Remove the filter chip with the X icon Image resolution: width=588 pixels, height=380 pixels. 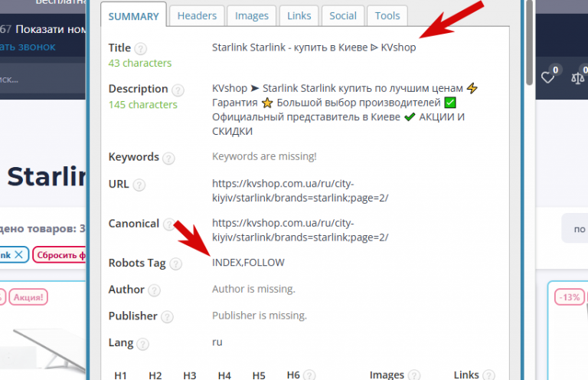click(x=18, y=255)
